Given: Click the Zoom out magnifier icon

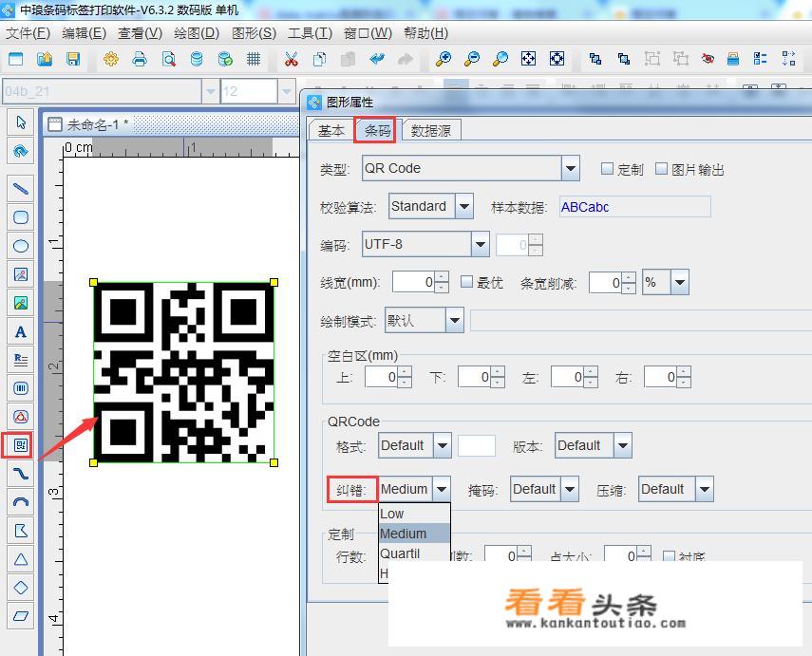Looking at the screenshot, I should tap(471, 59).
